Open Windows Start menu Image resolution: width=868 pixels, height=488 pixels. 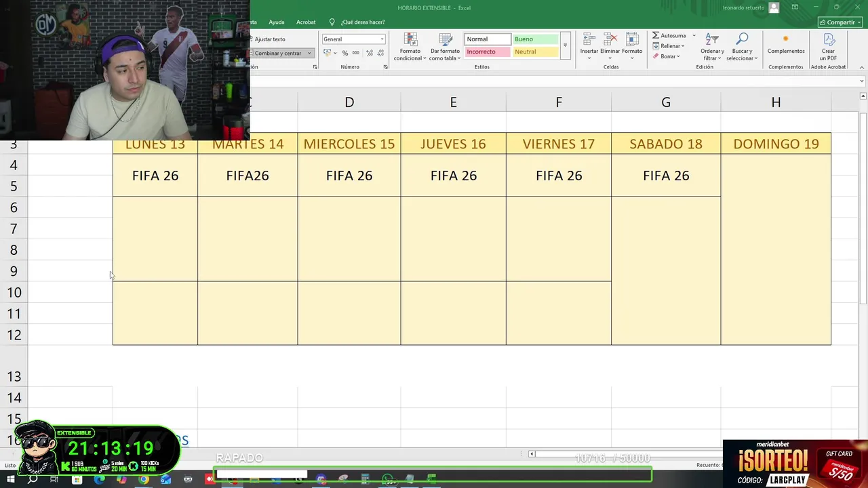click(10, 479)
